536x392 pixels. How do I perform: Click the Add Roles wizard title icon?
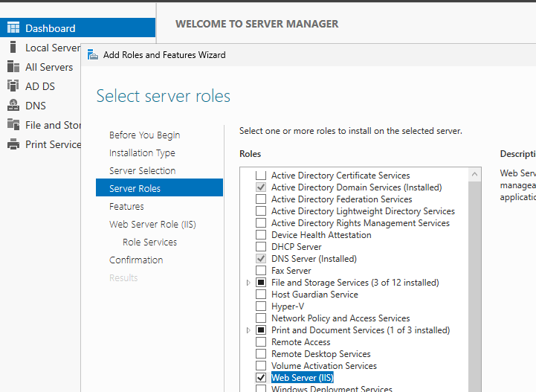click(93, 54)
